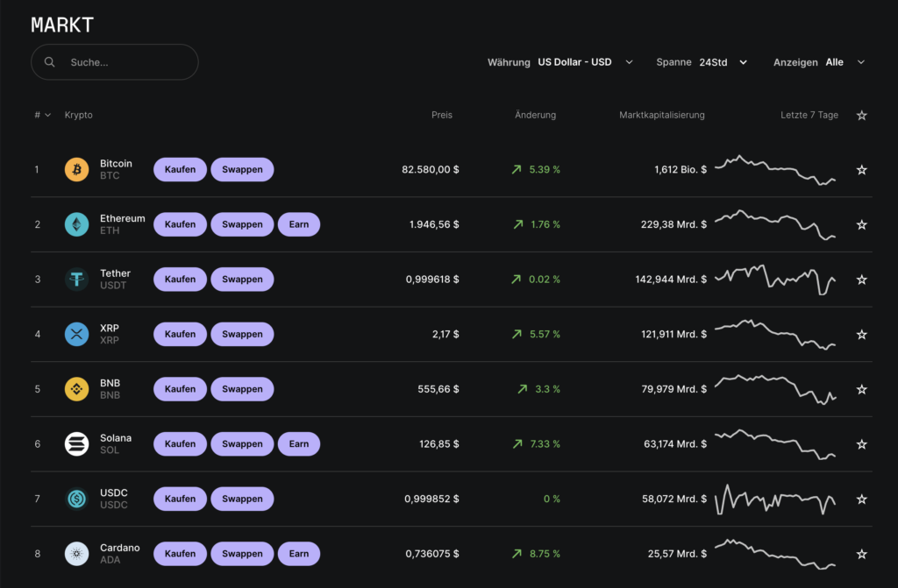The image size is (898, 588).
Task: Click Kaufen for Cardano
Action: 180,554
